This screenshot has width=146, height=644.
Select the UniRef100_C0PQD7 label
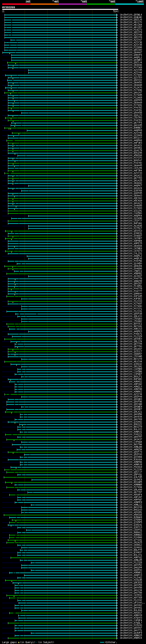click(x=131, y=374)
